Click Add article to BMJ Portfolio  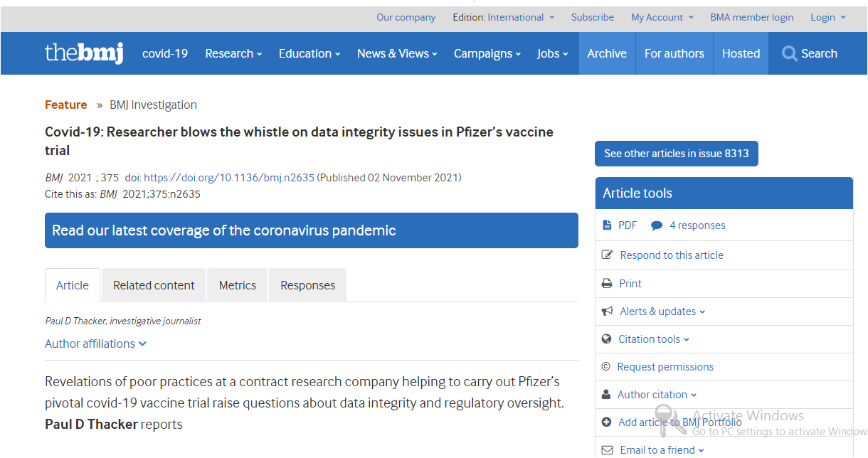pos(680,422)
